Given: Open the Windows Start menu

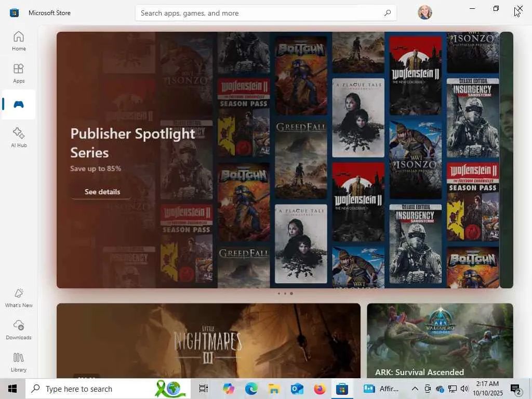Looking at the screenshot, I should (x=12, y=389).
